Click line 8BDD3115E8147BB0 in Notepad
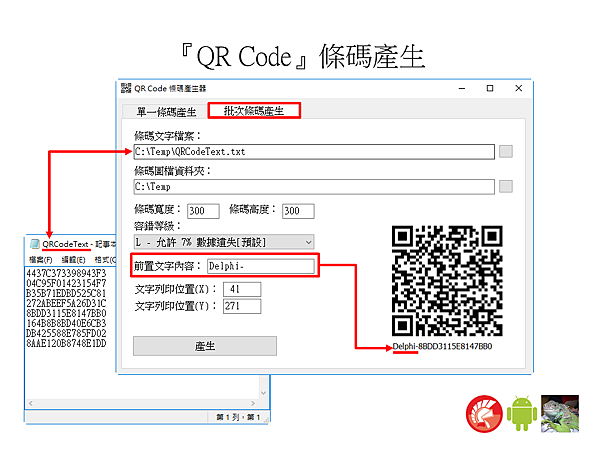600x450 pixels. point(66,313)
